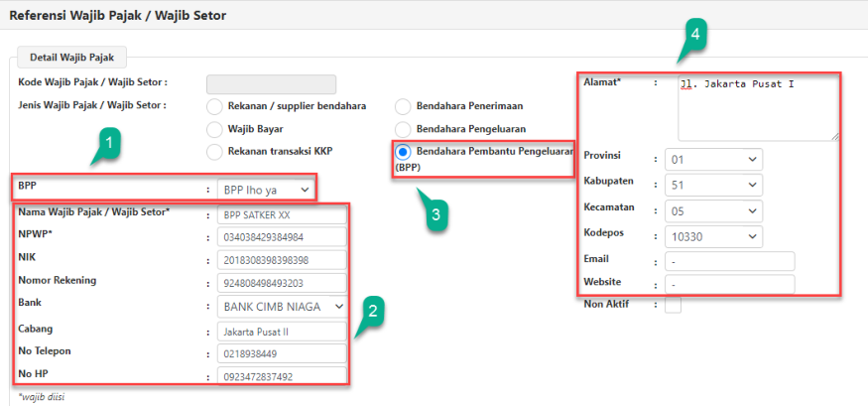
Task: Switch to the Detail Wajib Pajak tab
Action: (71, 59)
